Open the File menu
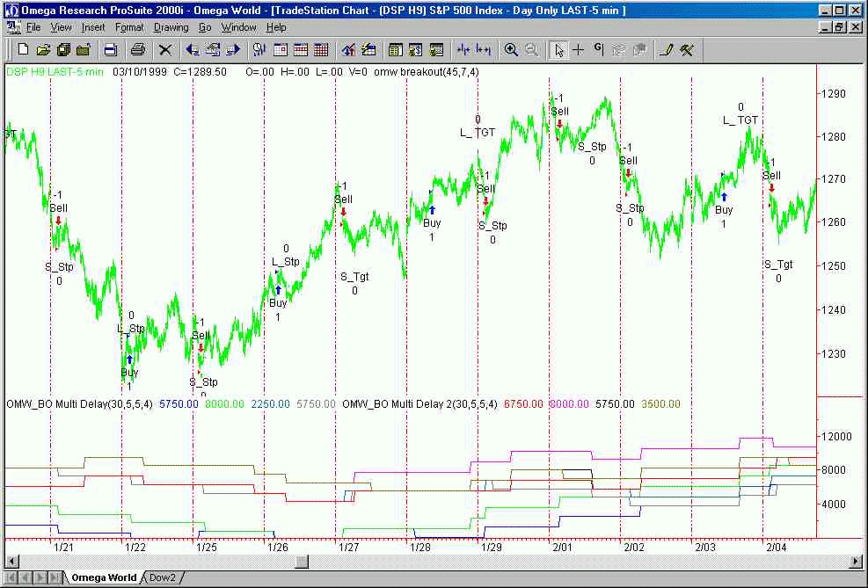The height and width of the screenshot is (588, 868). (x=33, y=27)
